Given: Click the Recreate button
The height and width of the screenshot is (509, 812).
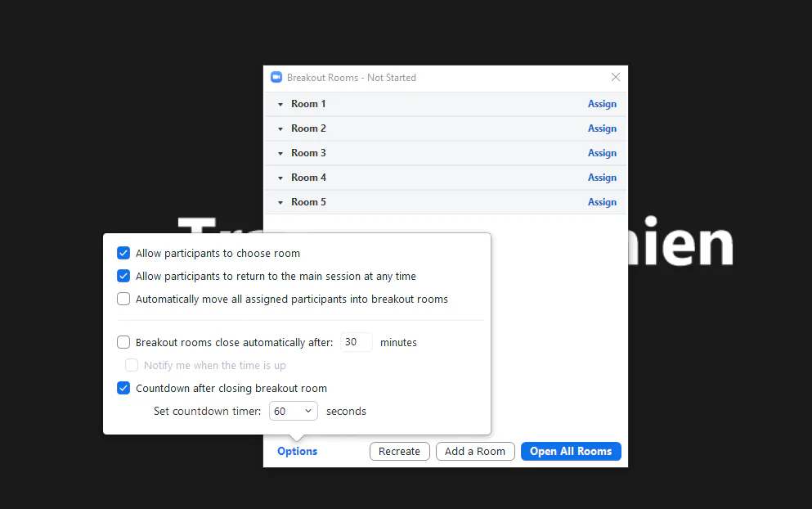Looking at the screenshot, I should pyautogui.click(x=399, y=452).
